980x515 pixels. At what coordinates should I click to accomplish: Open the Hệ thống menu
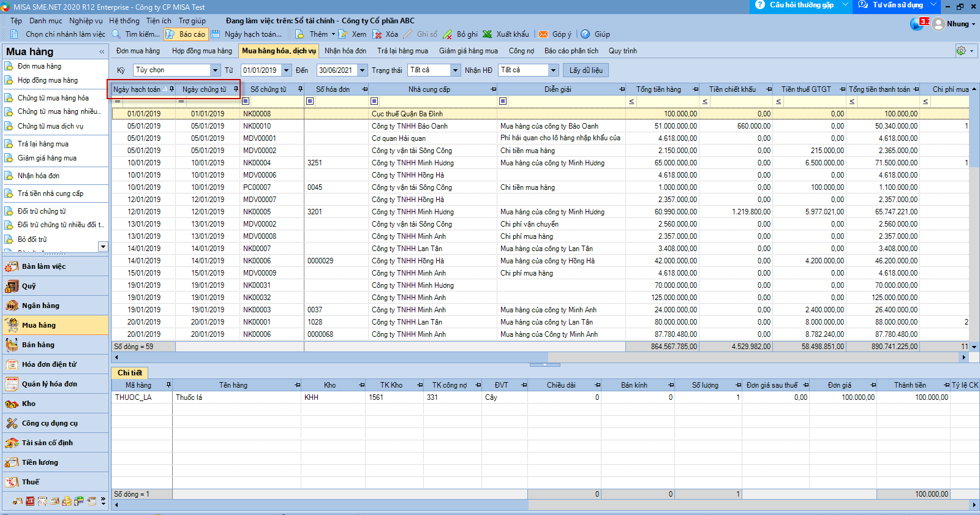coord(124,21)
